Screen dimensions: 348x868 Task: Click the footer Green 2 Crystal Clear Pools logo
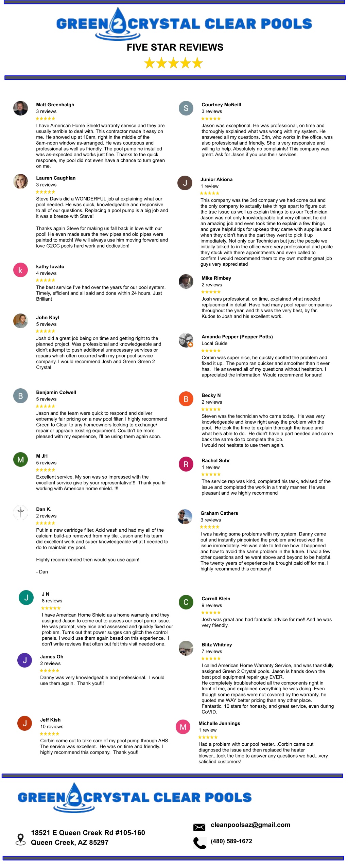click(135, 798)
